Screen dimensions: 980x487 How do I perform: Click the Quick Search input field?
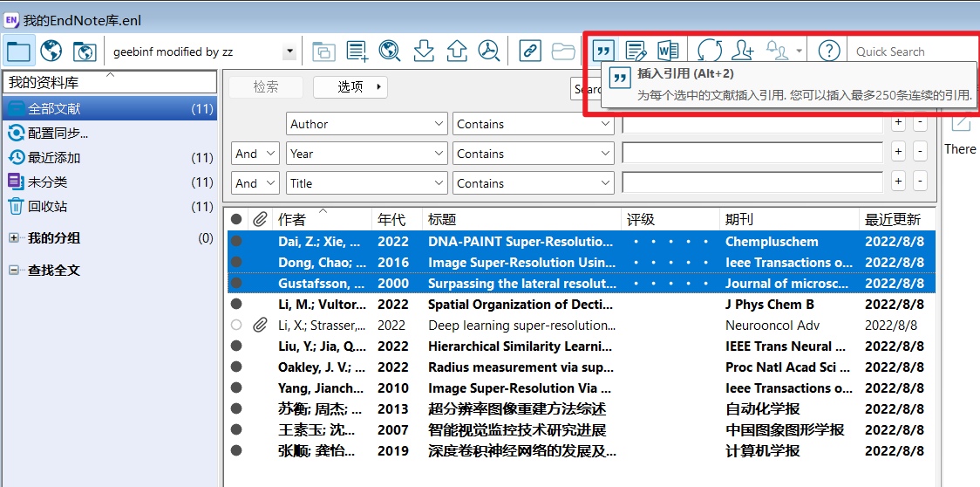[910, 52]
